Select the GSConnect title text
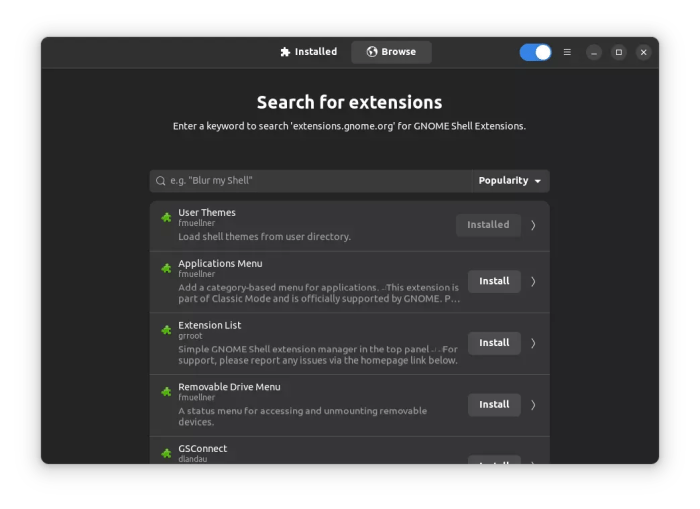Image resolution: width=700 pixels, height=509 pixels. coord(202,448)
